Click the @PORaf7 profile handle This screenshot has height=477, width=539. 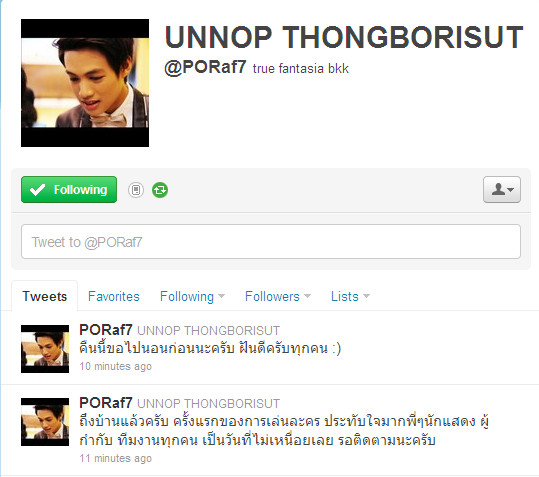pos(205,67)
